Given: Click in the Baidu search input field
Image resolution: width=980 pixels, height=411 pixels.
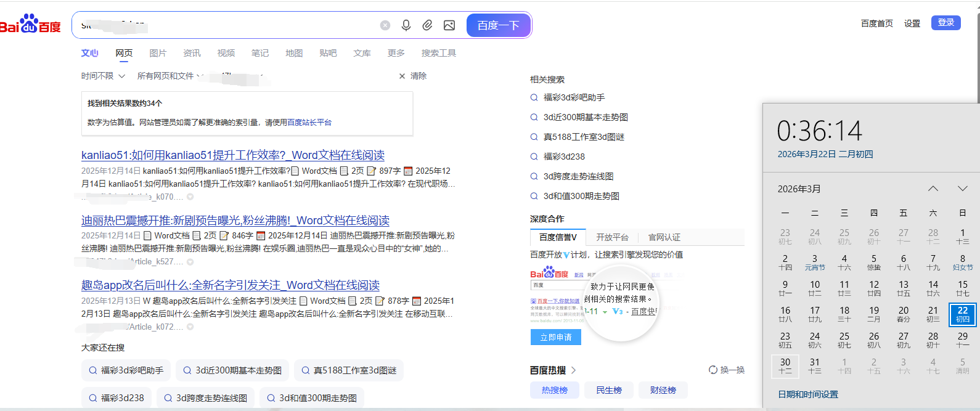Looking at the screenshot, I should click(228, 25).
